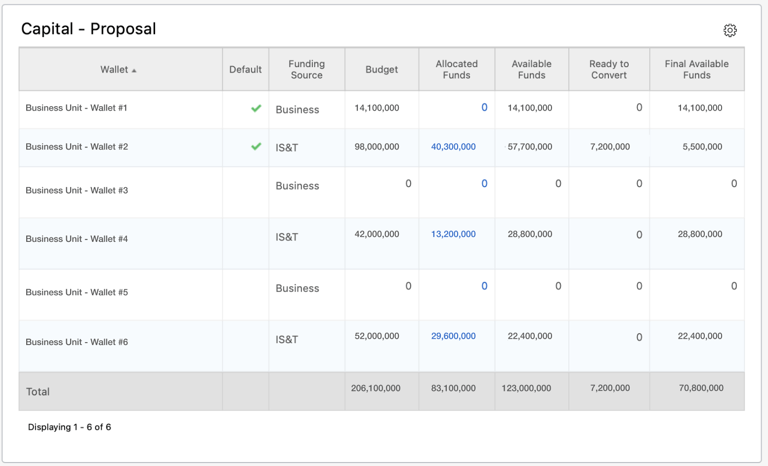The image size is (768, 466).
Task: Click the Wallet column sort arrow
Action: tap(134, 71)
